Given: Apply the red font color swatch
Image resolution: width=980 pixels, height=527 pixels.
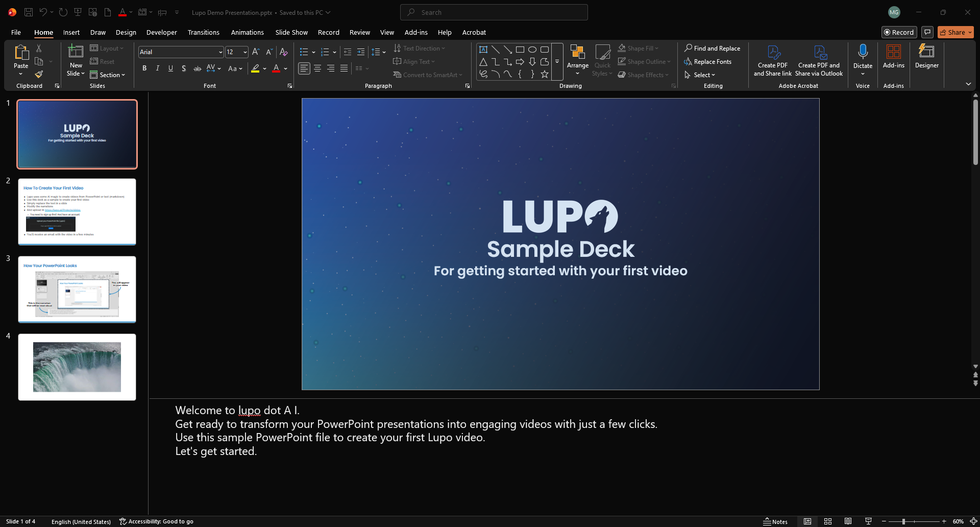Looking at the screenshot, I should click(276, 68).
